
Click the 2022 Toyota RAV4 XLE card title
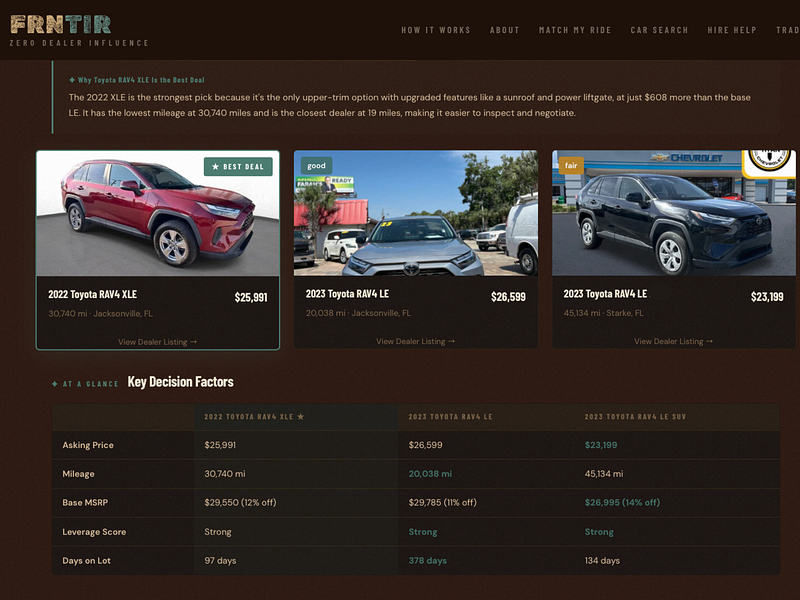92,294
